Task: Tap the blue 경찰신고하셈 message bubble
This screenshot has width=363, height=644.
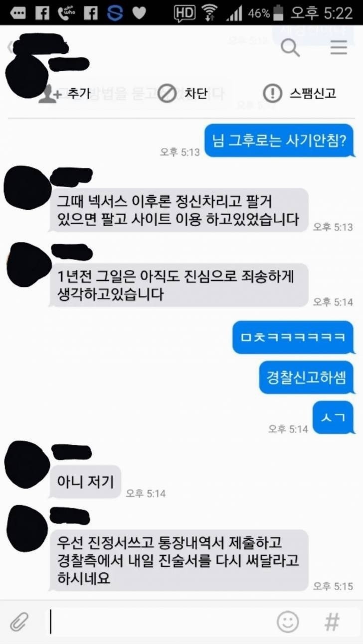Action: [306, 378]
